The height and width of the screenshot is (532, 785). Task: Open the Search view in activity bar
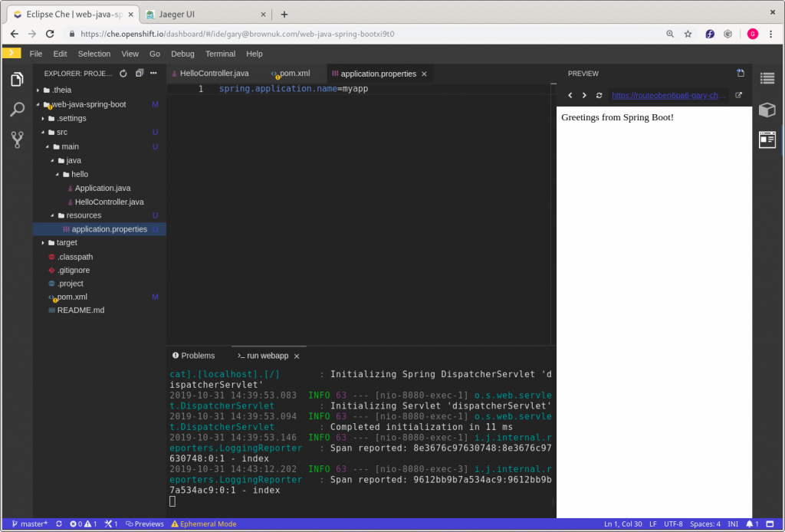point(17,110)
